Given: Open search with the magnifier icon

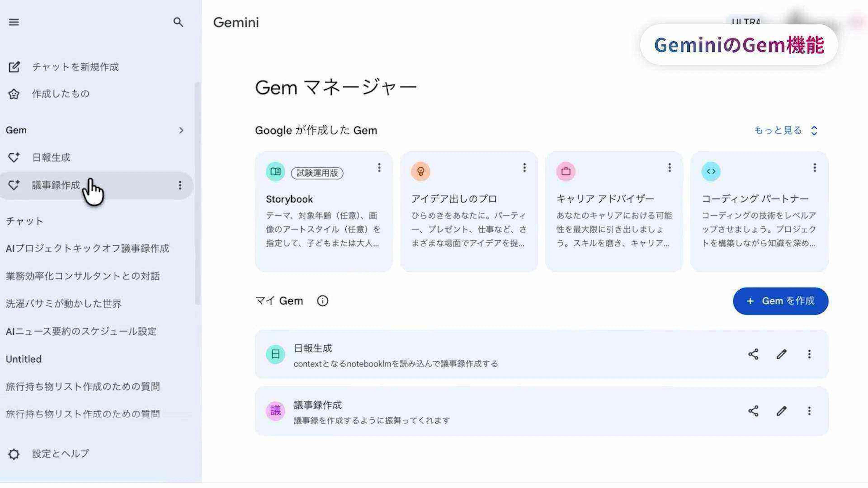Looking at the screenshot, I should click(x=178, y=22).
